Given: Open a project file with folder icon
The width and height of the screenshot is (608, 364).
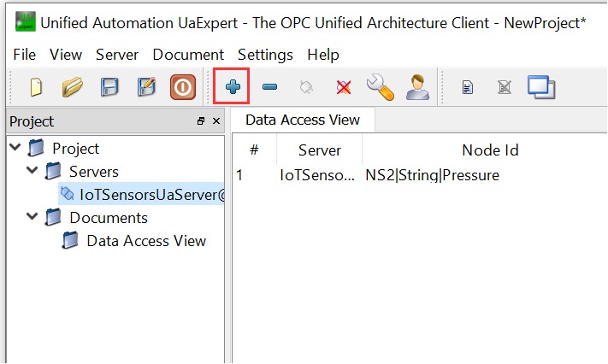Looking at the screenshot, I should click(x=73, y=86).
